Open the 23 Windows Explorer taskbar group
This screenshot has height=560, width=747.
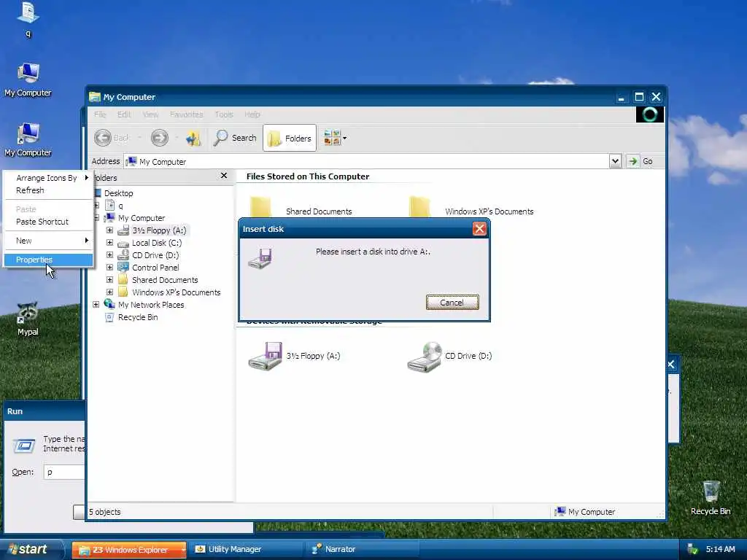pyautogui.click(x=129, y=550)
